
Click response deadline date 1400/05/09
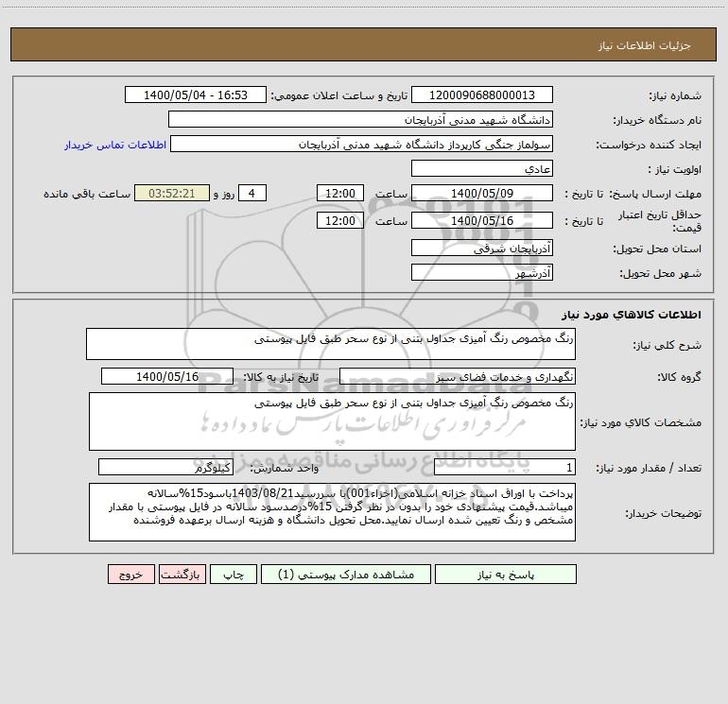pos(482,193)
